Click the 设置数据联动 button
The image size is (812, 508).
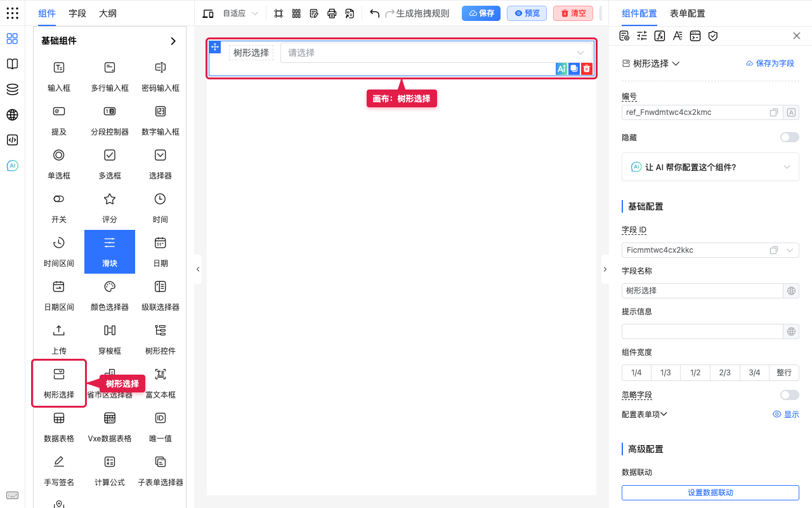point(710,493)
